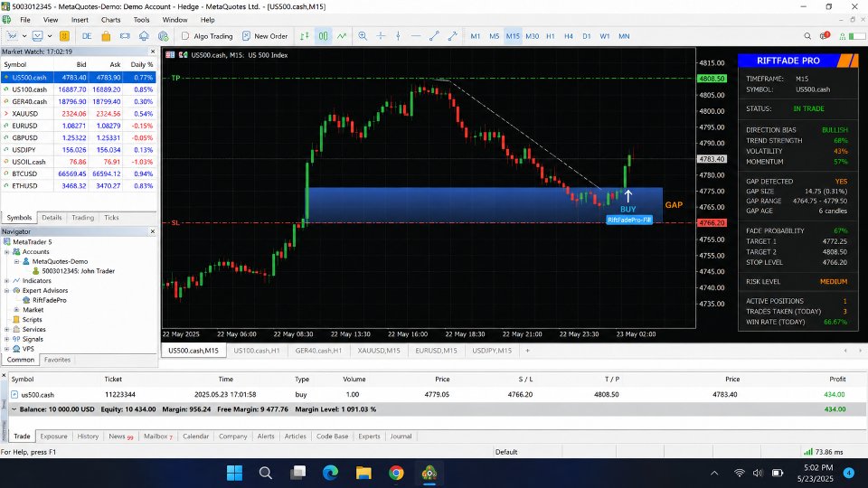Switch to Ticks tab in Market Watch

[x=111, y=218]
